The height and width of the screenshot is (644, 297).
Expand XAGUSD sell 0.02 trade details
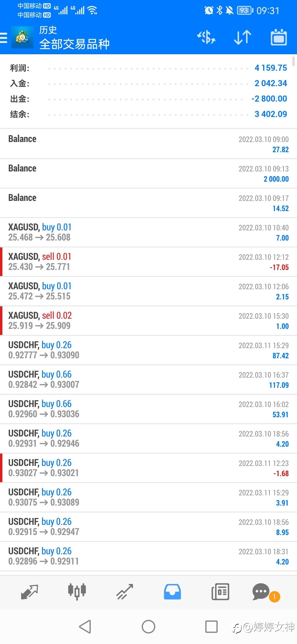tap(148, 321)
